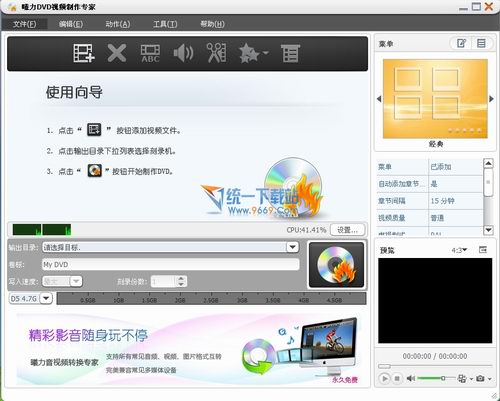Click the edit menu template icon
This screenshot has height=401, width=500.
(x=461, y=43)
